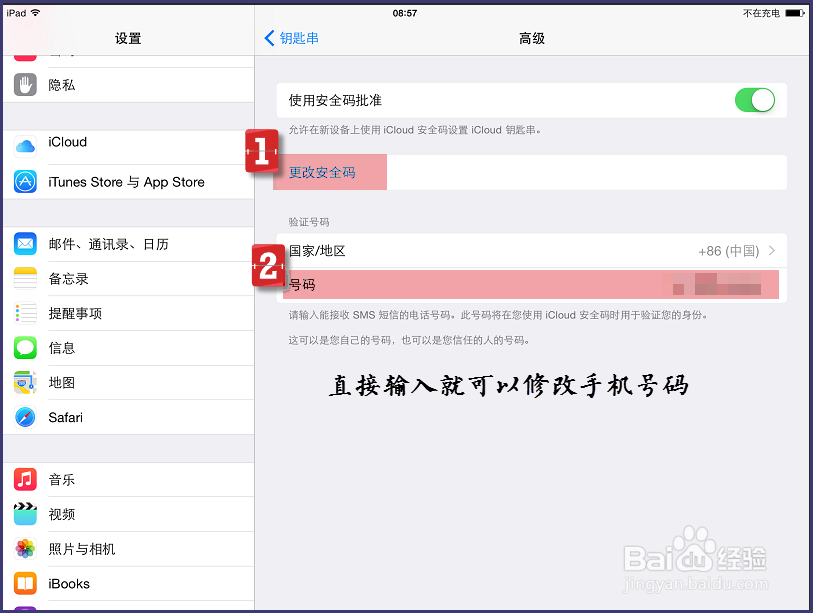813x613 pixels.
Task: Open iCloud settings row
Action: coord(129,147)
